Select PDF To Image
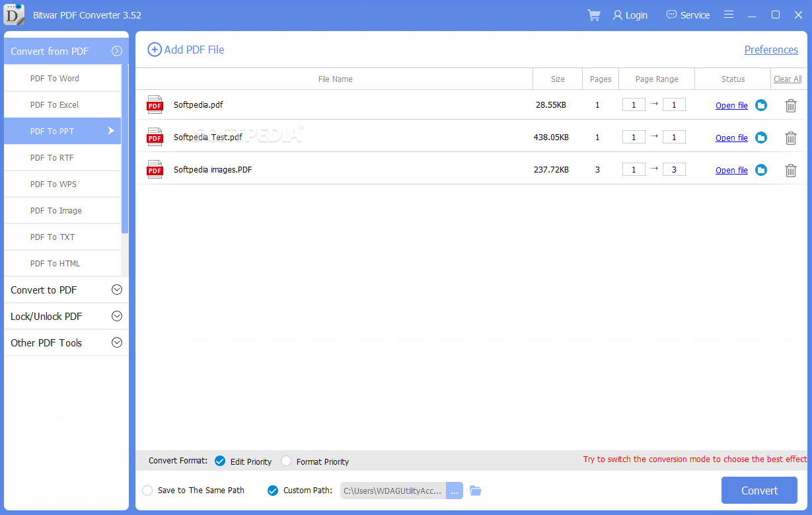The image size is (812, 515). (62, 210)
